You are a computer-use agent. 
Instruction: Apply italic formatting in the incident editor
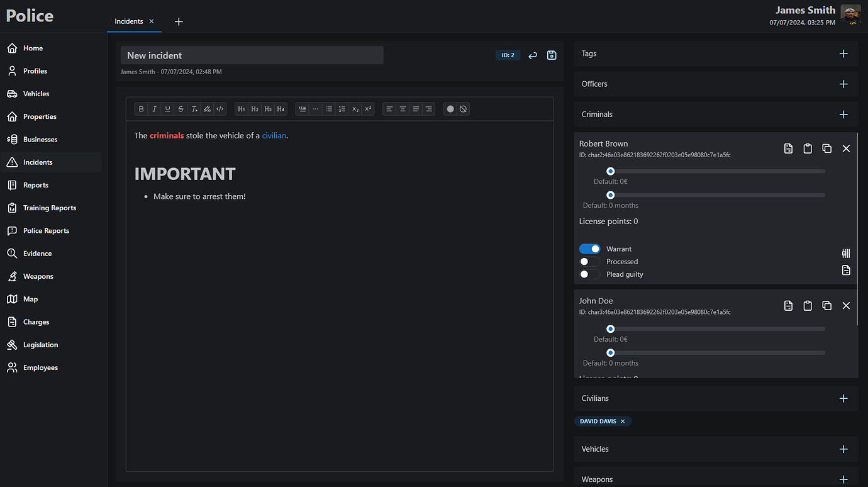pyautogui.click(x=154, y=108)
